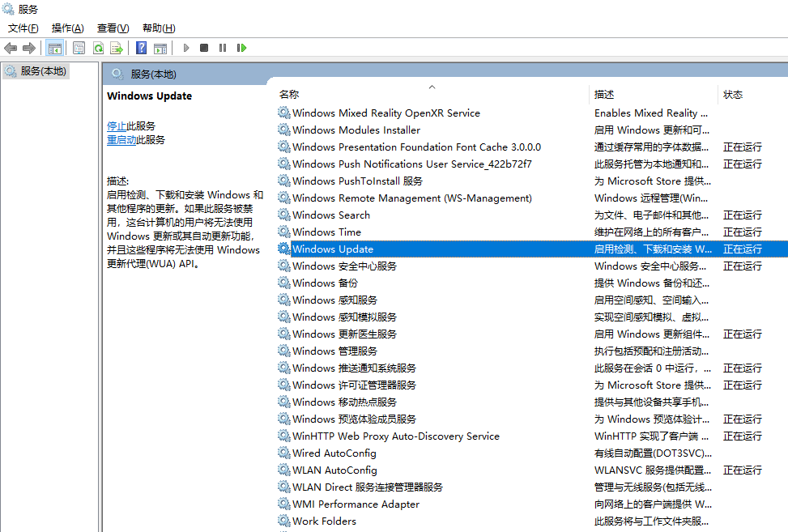Screen dimensions: 788x532
Task: Click gear icon beside WLAN AutoConfig
Action: 284,470
